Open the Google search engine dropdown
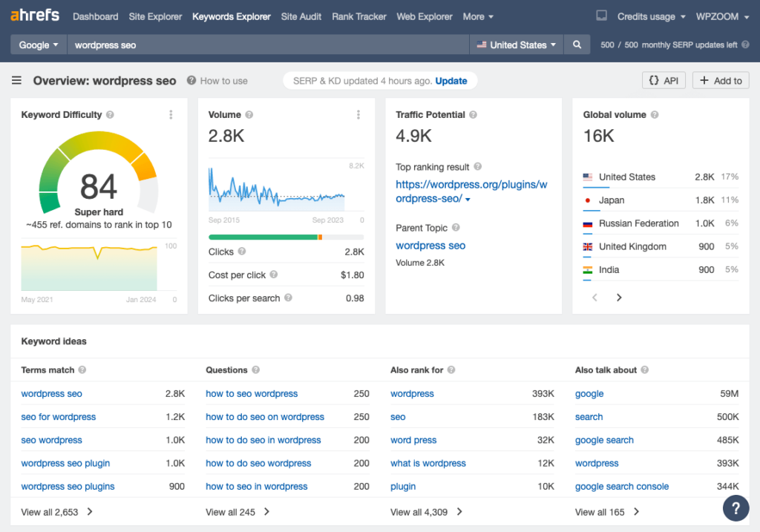This screenshot has height=532, width=760. click(39, 45)
